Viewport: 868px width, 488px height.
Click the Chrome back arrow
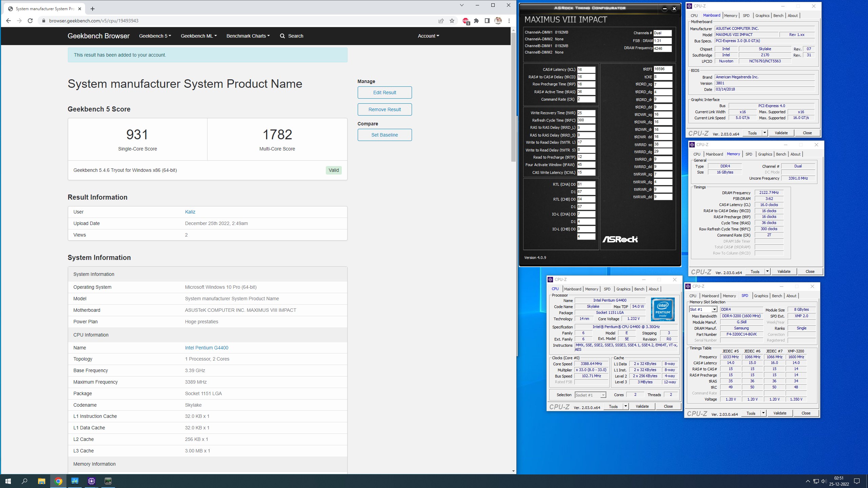click(x=8, y=21)
